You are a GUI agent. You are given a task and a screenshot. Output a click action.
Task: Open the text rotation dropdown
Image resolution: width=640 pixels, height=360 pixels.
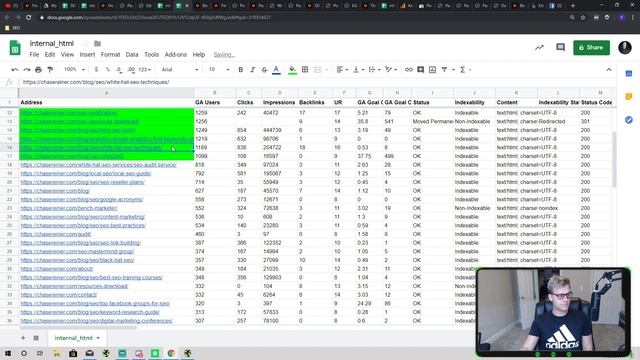coord(391,70)
